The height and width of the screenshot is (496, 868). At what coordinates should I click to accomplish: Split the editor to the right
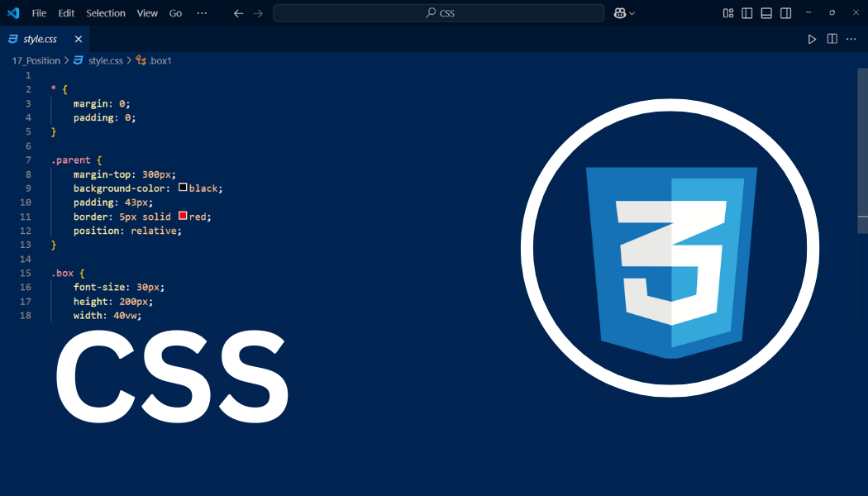click(x=832, y=39)
